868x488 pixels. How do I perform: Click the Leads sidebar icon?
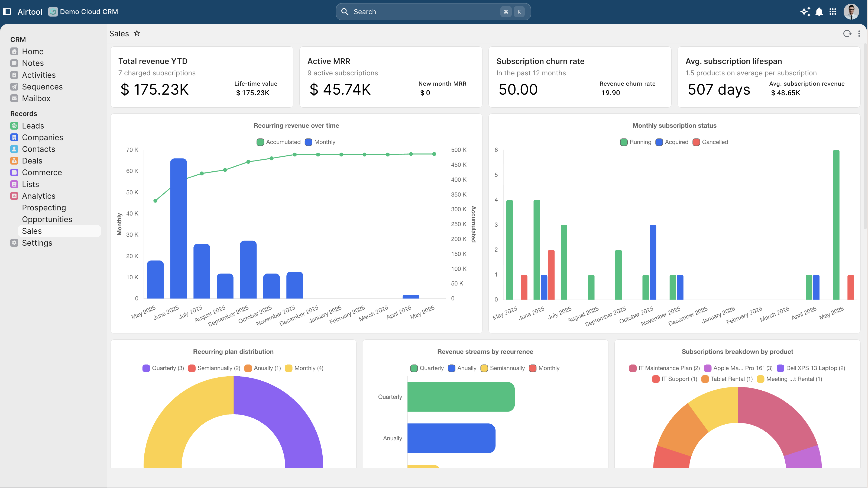(x=14, y=126)
